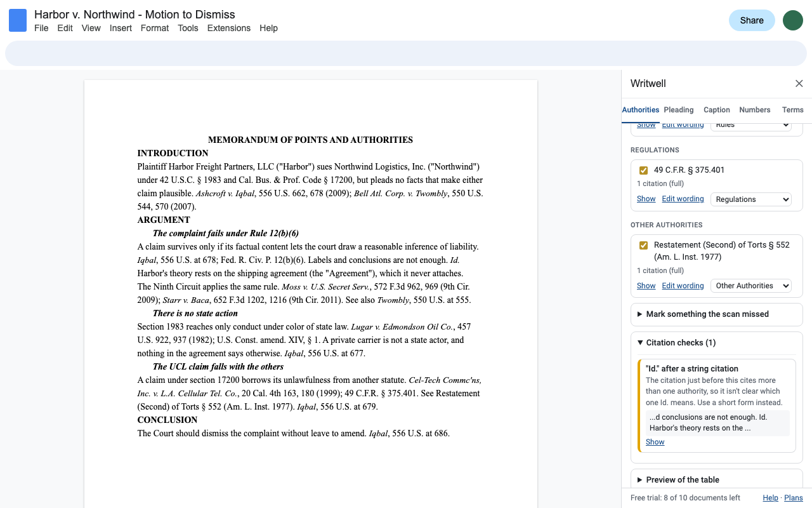Collapse the Citation checks section
The image size is (812, 508).
tap(717, 343)
